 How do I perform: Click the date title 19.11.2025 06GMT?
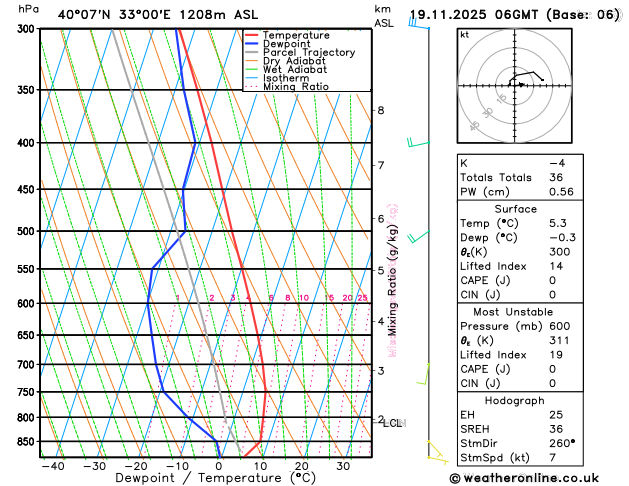click(x=514, y=14)
